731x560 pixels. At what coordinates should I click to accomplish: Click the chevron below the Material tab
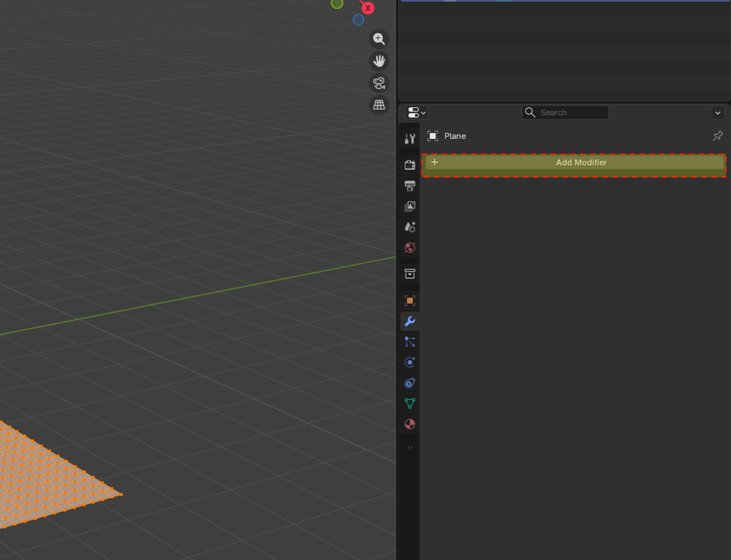(410, 447)
